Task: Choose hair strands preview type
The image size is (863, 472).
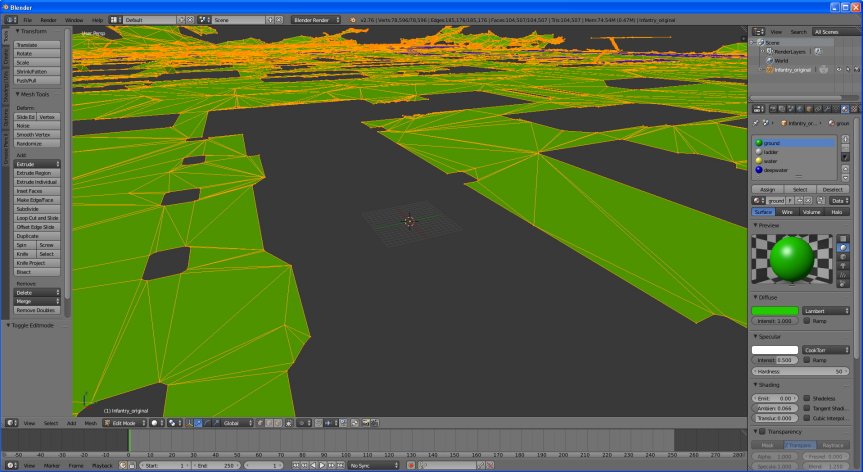Action: click(x=843, y=275)
